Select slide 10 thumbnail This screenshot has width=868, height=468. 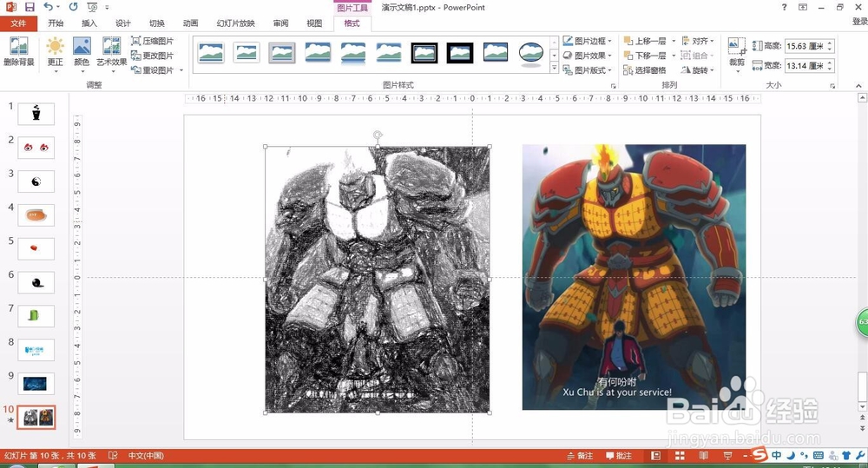coord(36,417)
